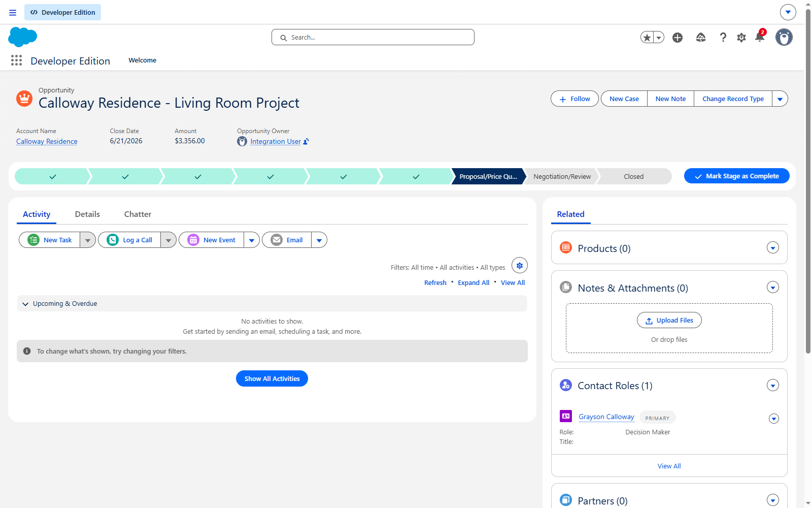The image size is (812, 508).
Task: Click the Products related list icon
Action: point(566,247)
